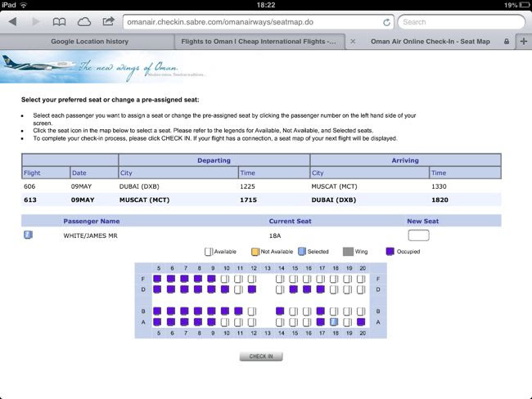Choose available seat 12B
The image size is (532, 399).
click(x=252, y=312)
